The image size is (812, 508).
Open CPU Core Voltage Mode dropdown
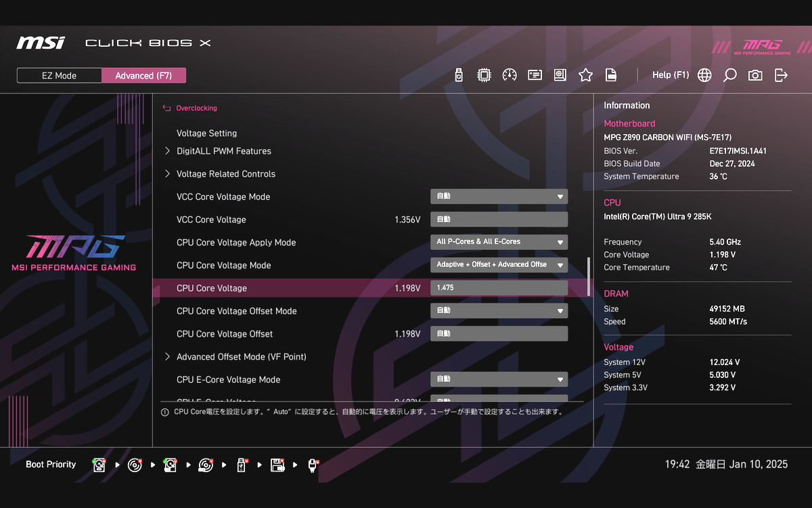499,265
